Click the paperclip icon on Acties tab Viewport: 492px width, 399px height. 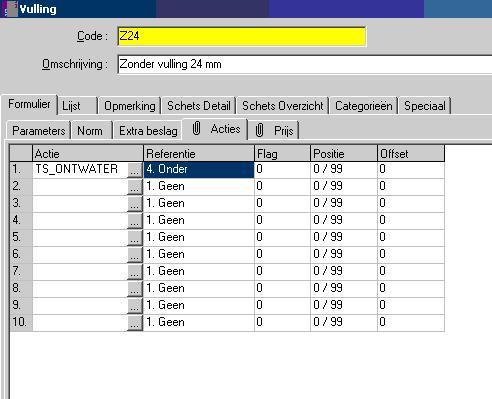click(x=197, y=129)
